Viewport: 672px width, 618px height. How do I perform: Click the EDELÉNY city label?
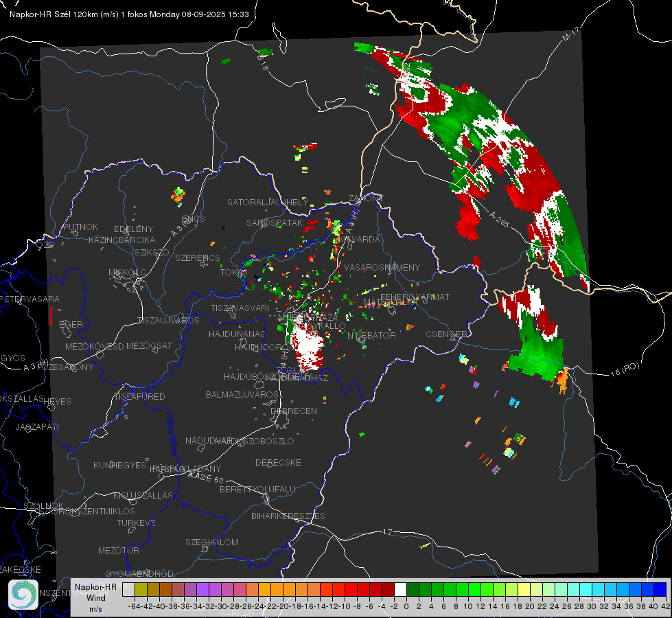(133, 229)
